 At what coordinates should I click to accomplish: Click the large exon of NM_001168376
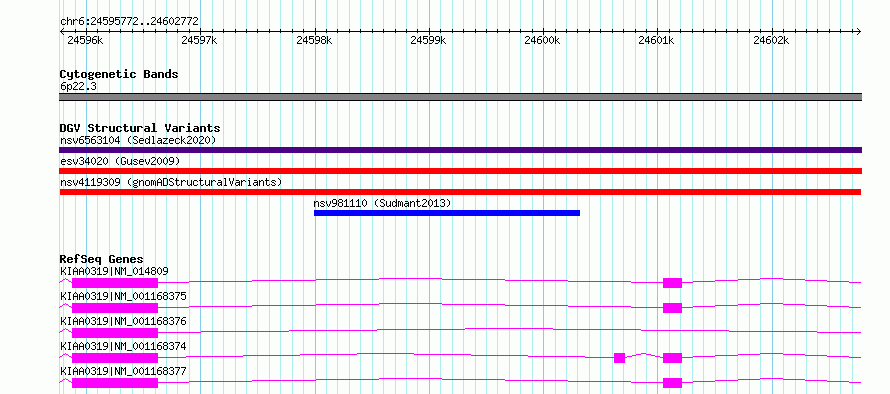point(115,333)
